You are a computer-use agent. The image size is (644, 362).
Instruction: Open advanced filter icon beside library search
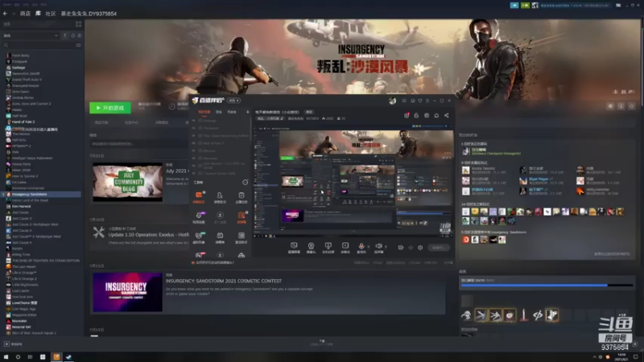78,45
